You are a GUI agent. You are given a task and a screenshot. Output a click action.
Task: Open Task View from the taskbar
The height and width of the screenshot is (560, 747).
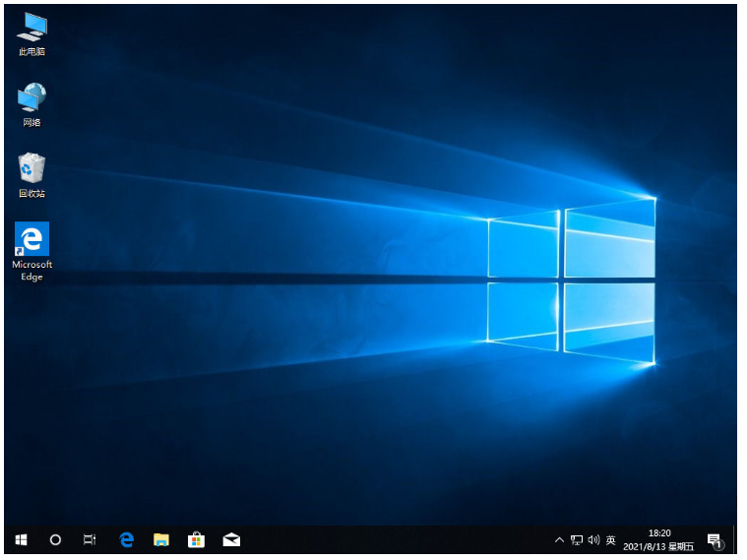90,539
